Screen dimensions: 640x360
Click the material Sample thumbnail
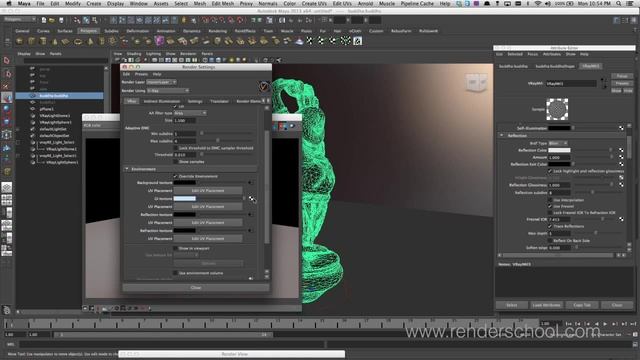557,109
